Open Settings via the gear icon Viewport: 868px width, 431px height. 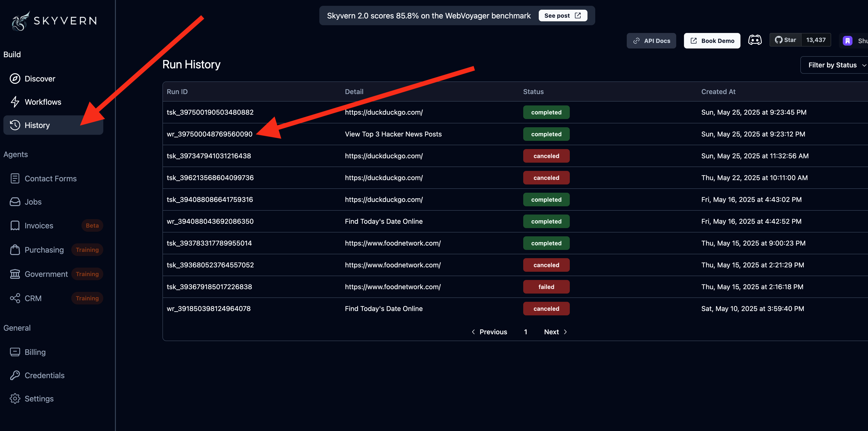pyautogui.click(x=15, y=398)
